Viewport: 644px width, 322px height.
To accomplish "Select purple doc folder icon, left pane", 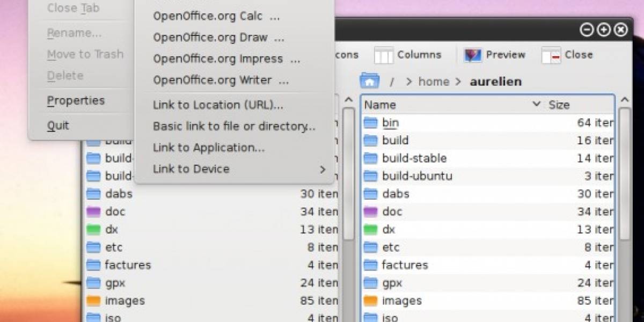I will tap(93, 211).
